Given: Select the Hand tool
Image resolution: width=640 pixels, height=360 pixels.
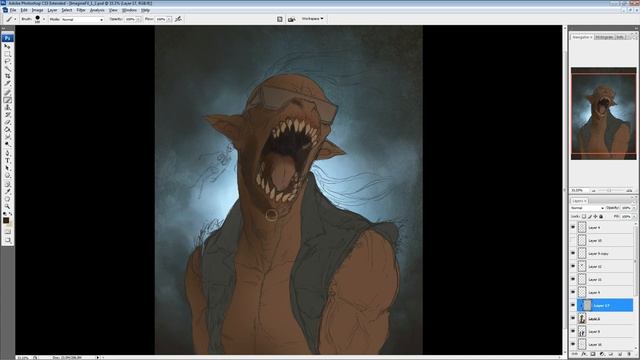Looking at the screenshot, I should pos(7,199).
